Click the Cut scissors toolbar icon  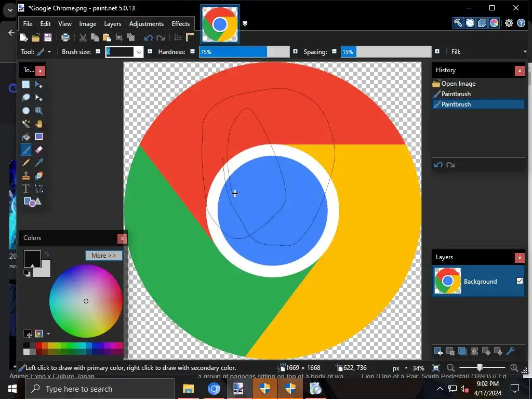click(x=83, y=37)
